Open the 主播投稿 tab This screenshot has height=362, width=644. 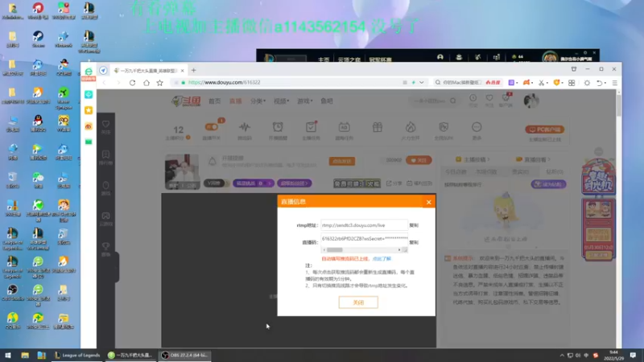click(473, 159)
